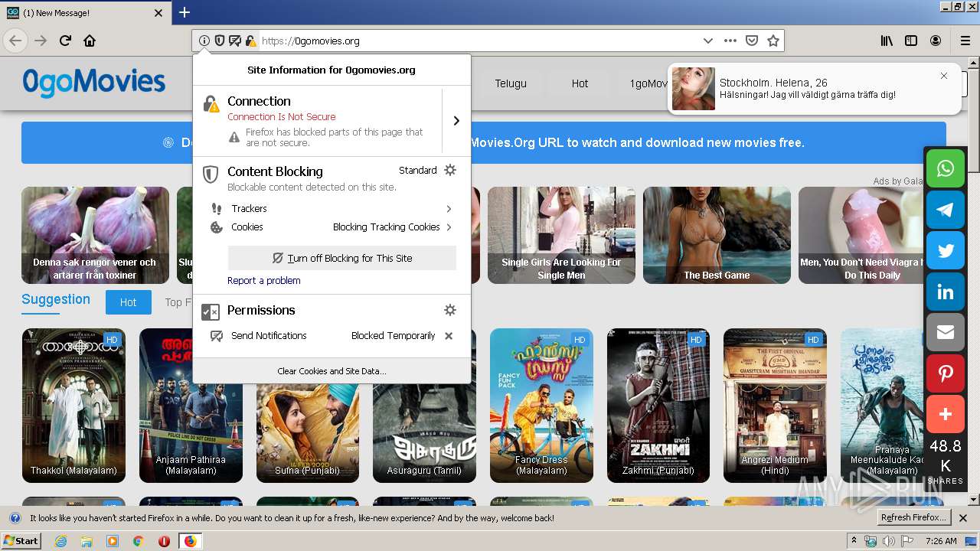Image resolution: width=980 pixels, height=551 pixels.
Task: Open a new tab with the plus button
Action: point(185,12)
